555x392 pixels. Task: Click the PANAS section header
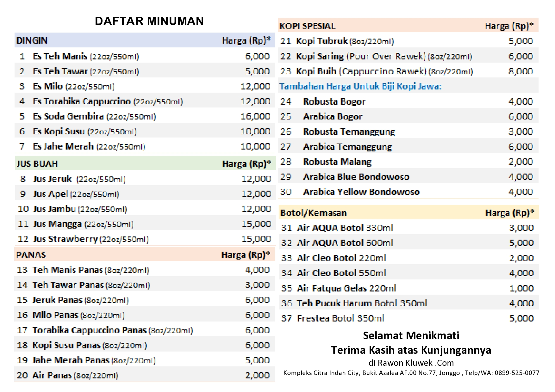coord(31,255)
